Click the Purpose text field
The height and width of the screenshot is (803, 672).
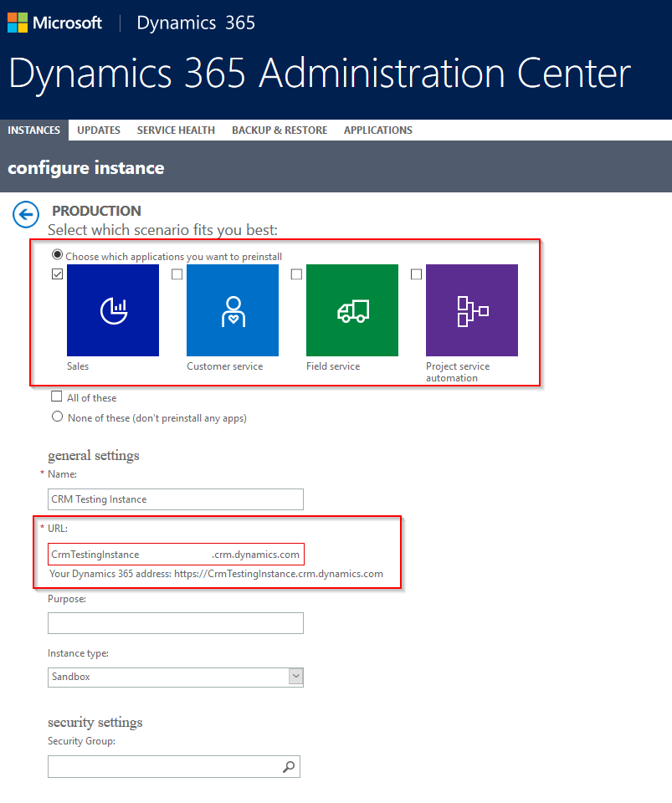pyautogui.click(x=176, y=623)
